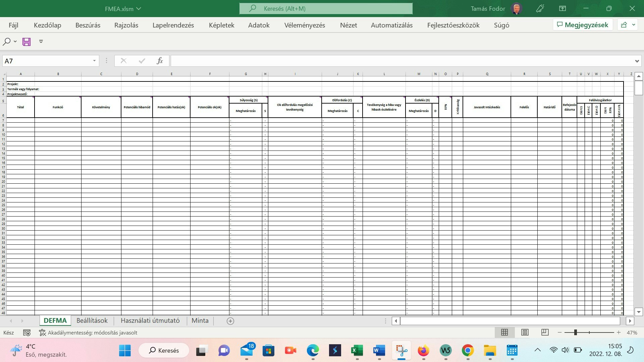This screenshot has width=644, height=362.
Task: Open the Share options dropdown arrow
Action: tap(634, 24)
